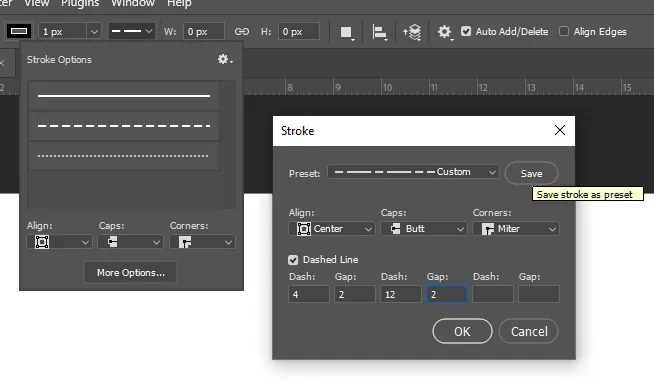Confirm with the OK button
654x381 pixels.
(x=462, y=331)
